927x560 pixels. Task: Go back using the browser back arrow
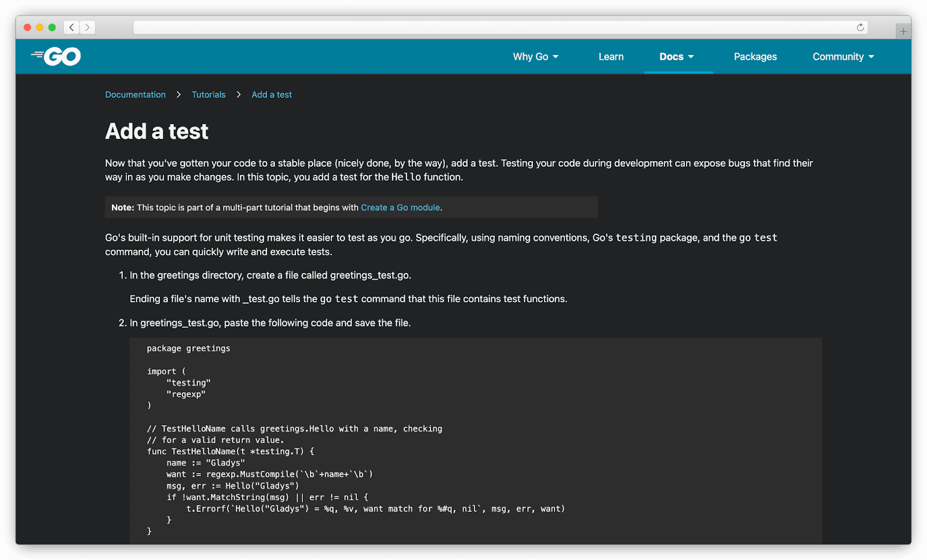click(71, 27)
